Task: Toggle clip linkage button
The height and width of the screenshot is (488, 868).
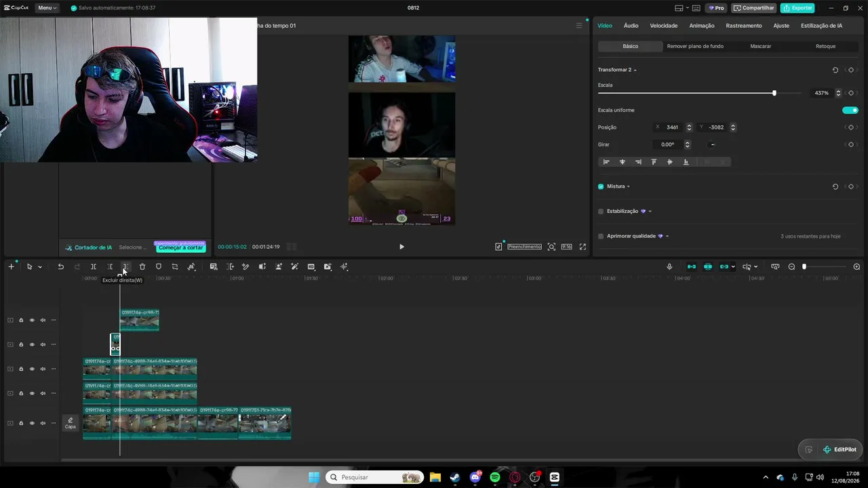Action: tap(724, 267)
